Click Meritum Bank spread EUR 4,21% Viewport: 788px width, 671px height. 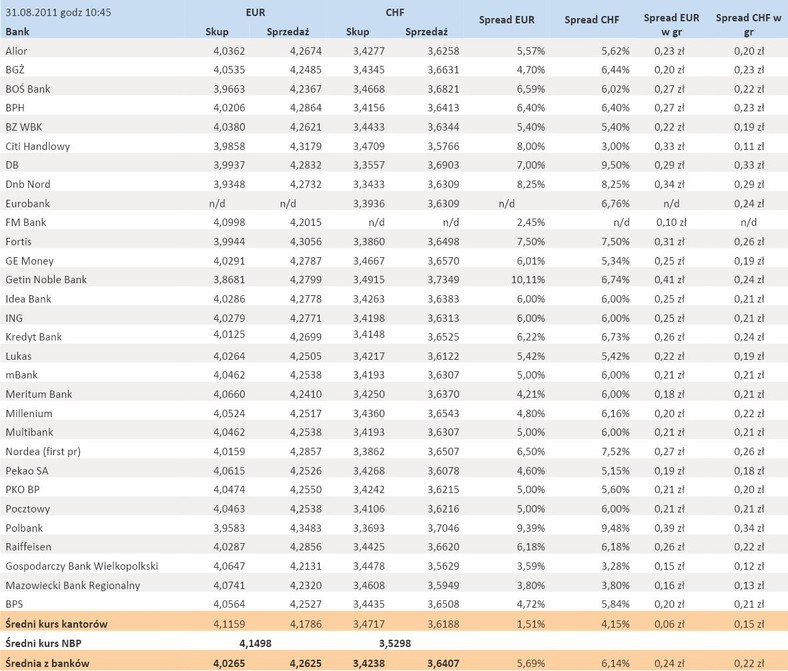(x=531, y=395)
